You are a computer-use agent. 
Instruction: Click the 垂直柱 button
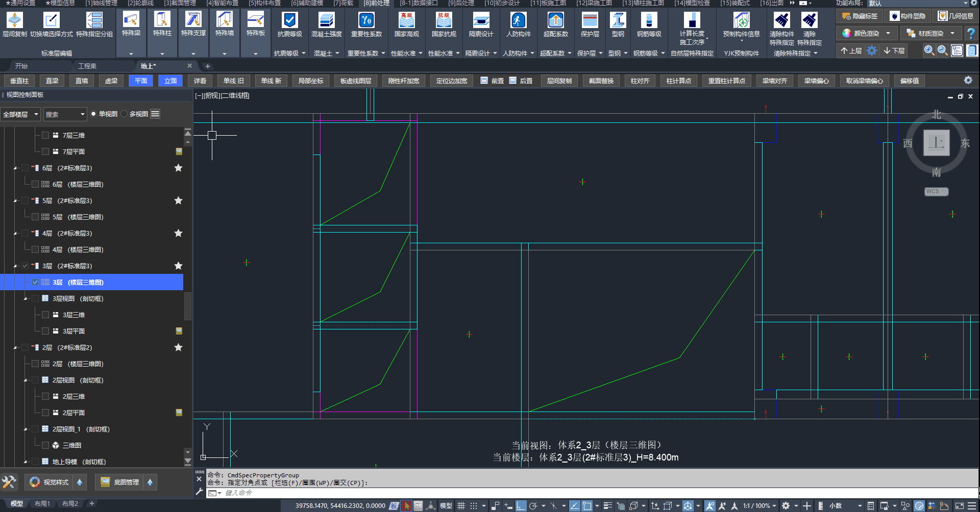(x=19, y=81)
